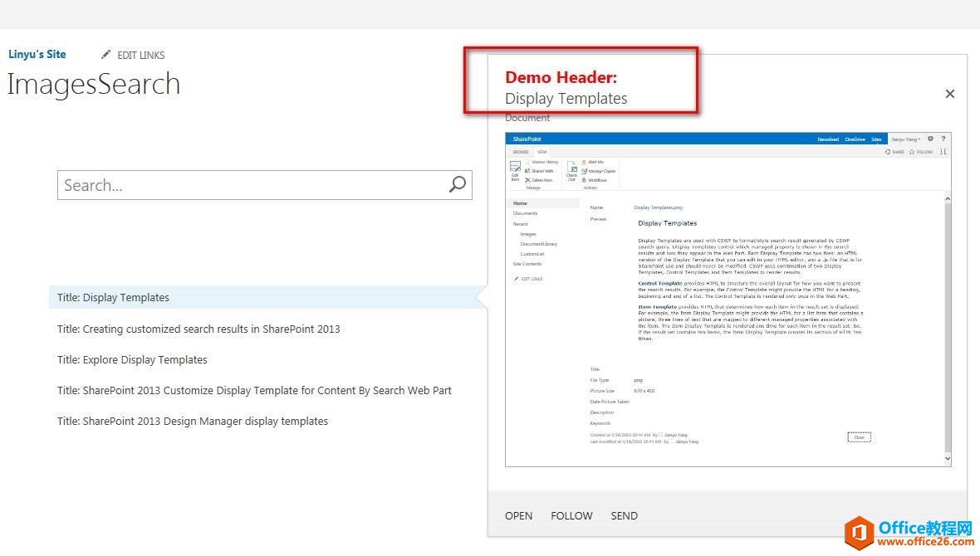Viewport: 980px width, 556px height.
Task: Click the EDIT LINKS text
Action: pyautogui.click(x=140, y=55)
